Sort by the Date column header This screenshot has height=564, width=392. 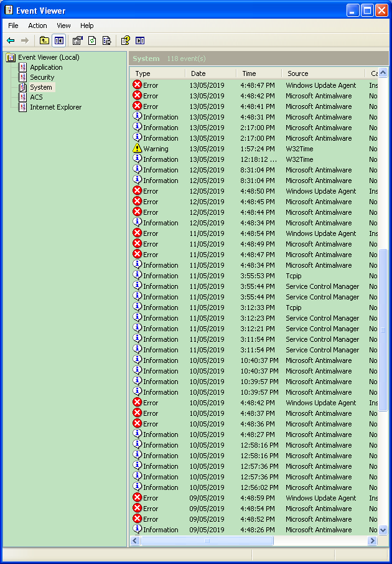click(211, 73)
